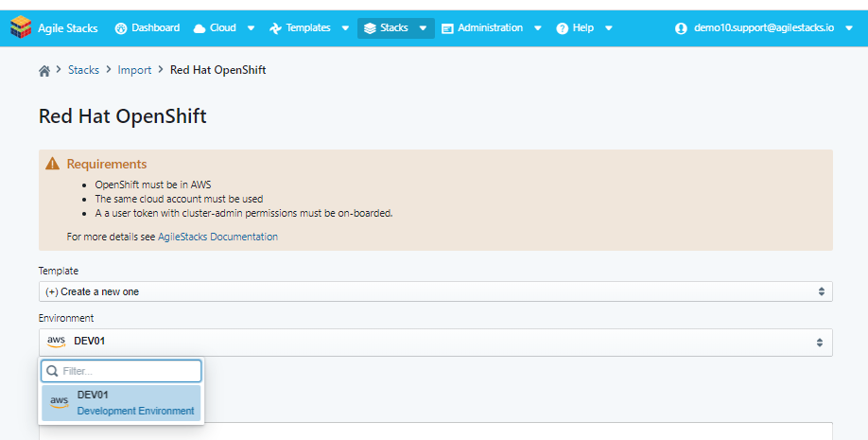
Task: Open the Environment DEV01 dropdown
Action: coord(436,342)
